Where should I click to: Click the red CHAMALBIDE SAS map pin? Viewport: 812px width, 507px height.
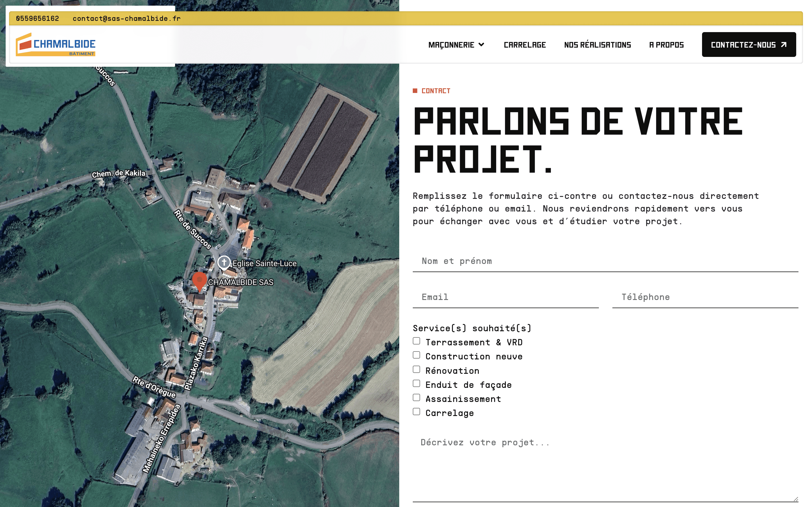click(199, 280)
